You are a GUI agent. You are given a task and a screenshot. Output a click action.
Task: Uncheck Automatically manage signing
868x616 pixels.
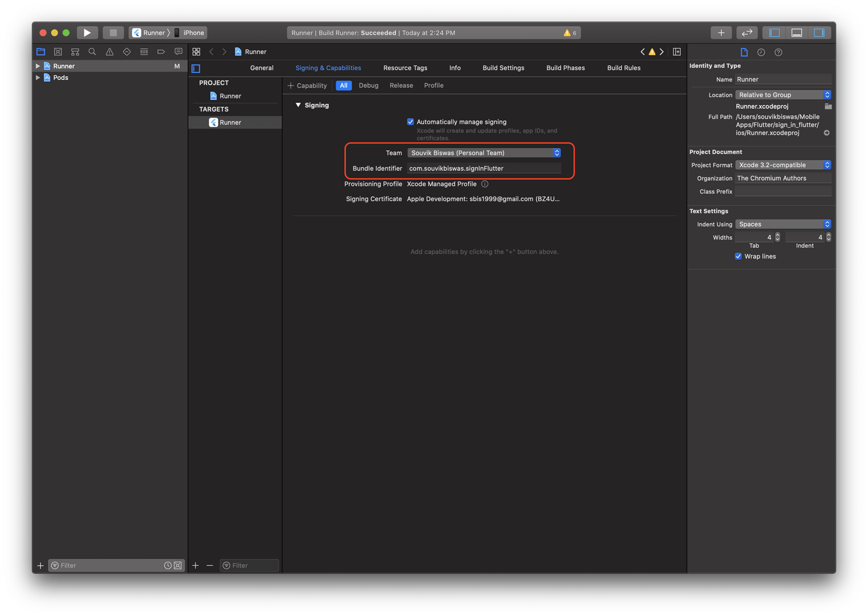[x=410, y=122]
